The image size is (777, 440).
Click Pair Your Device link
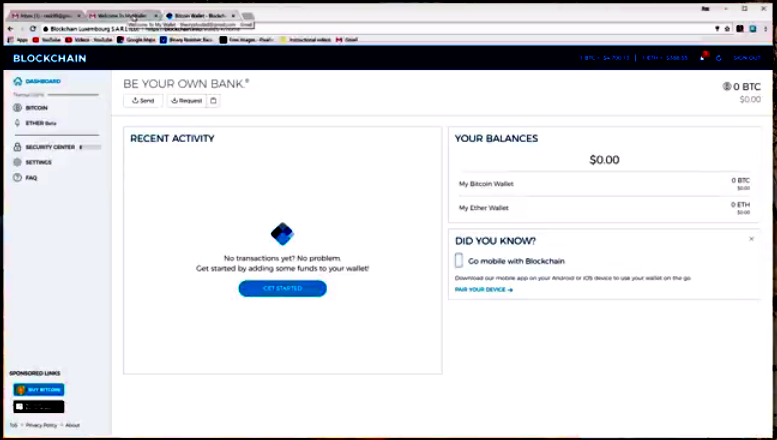[x=484, y=290]
